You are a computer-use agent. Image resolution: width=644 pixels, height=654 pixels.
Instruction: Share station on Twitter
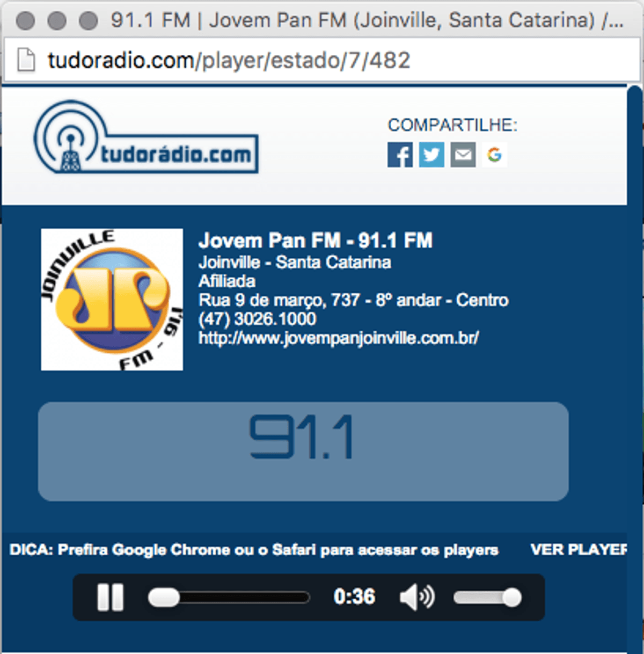point(431,155)
